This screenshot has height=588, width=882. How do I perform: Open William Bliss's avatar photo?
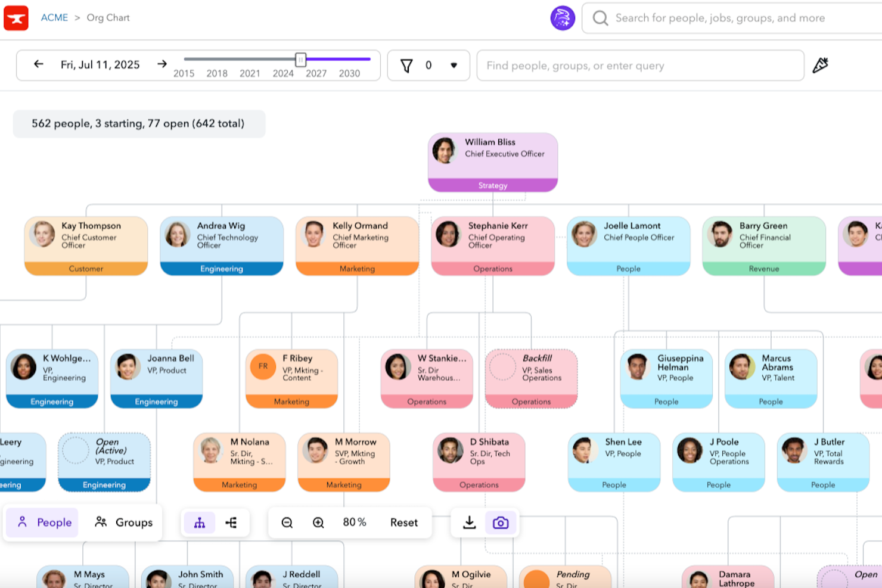445,150
